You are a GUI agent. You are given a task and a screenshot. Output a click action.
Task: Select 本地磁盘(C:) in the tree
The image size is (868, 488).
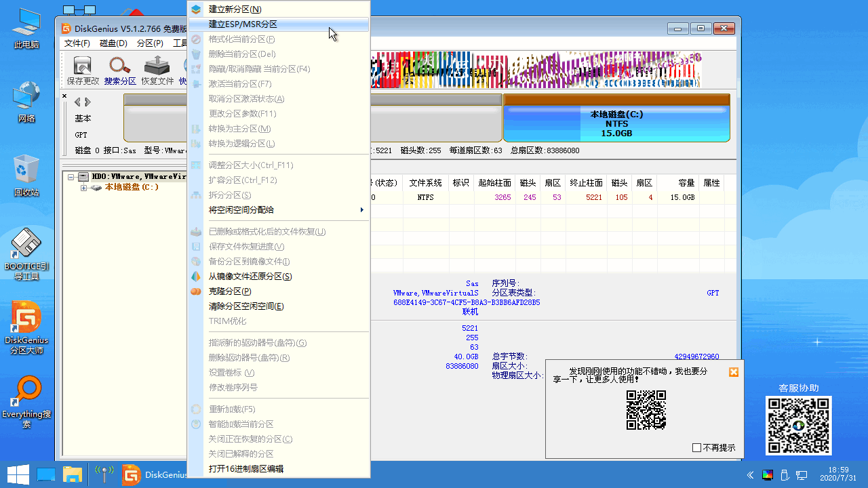(x=132, y=187)
